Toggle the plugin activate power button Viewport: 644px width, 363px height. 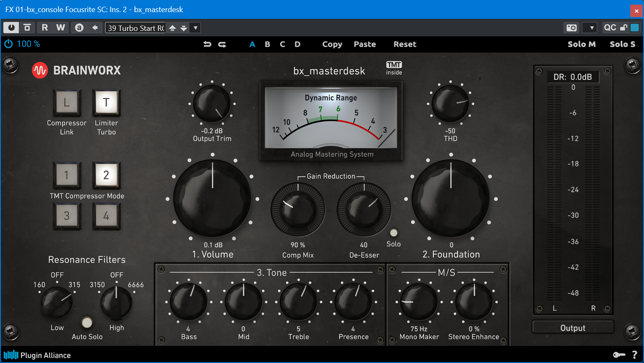pyautogui.click(x=11, y=28)
